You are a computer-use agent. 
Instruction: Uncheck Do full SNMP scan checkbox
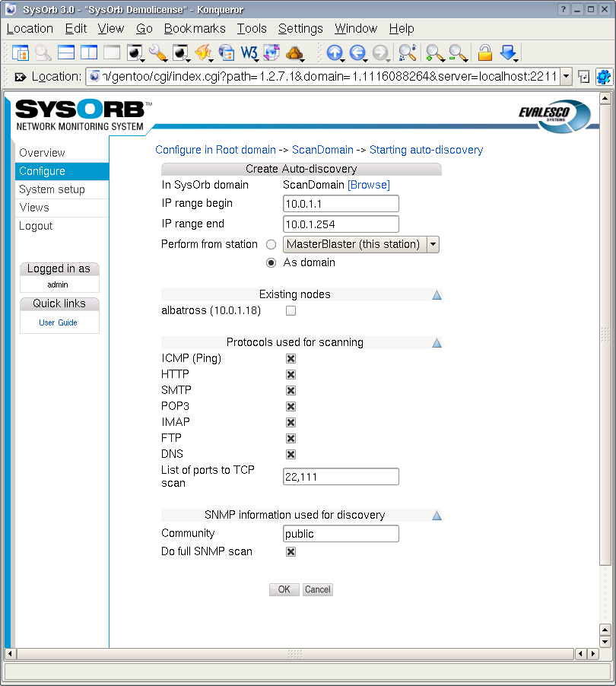coord(291,551)
